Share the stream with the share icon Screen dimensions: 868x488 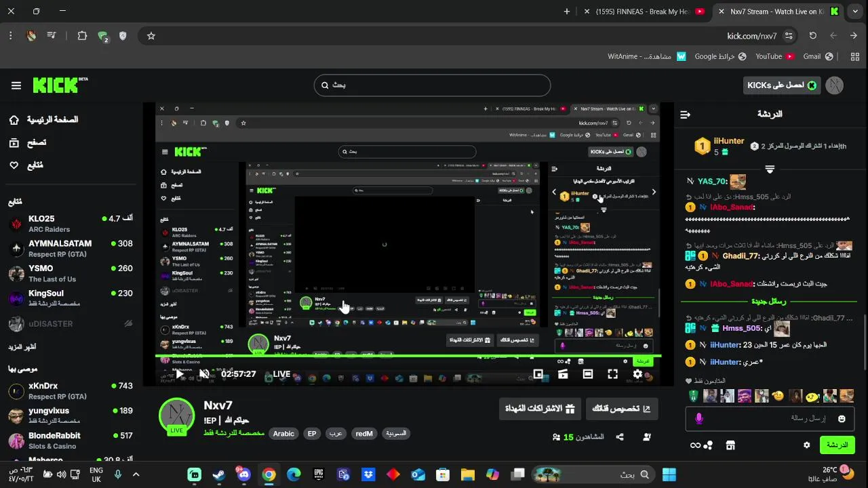(x=620, y=437)
